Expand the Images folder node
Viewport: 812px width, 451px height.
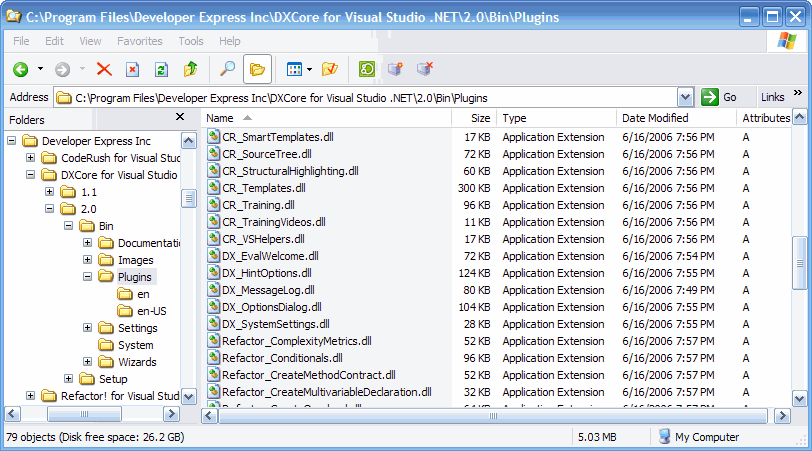(x=88, y=259)
